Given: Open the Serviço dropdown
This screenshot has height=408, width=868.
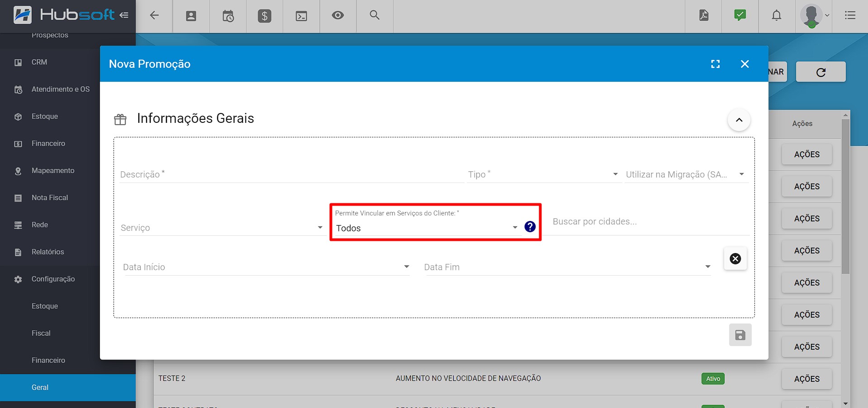Looking at the screenshot, I should [222, 228].
